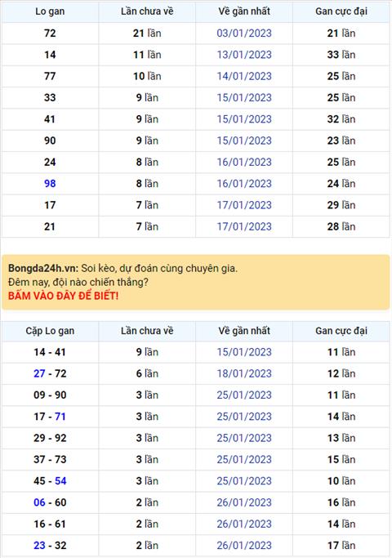
Task: Click 'Lần chưa về' header in pair table
Action: click(147, 331)
